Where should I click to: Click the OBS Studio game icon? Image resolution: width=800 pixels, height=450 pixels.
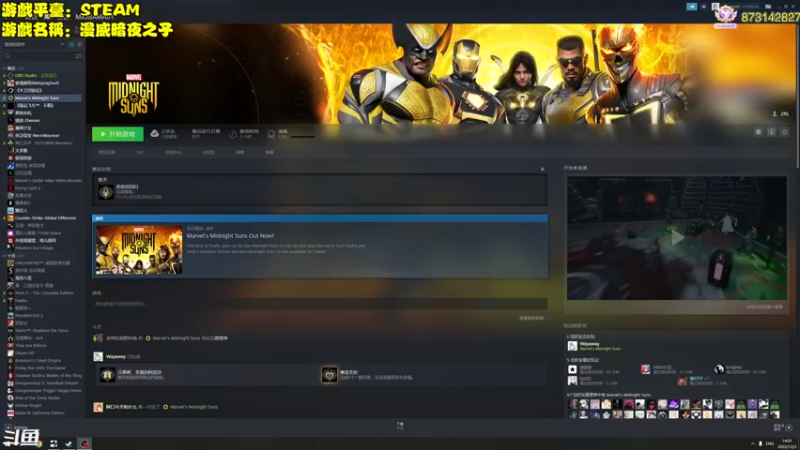[x=10, y=76]
